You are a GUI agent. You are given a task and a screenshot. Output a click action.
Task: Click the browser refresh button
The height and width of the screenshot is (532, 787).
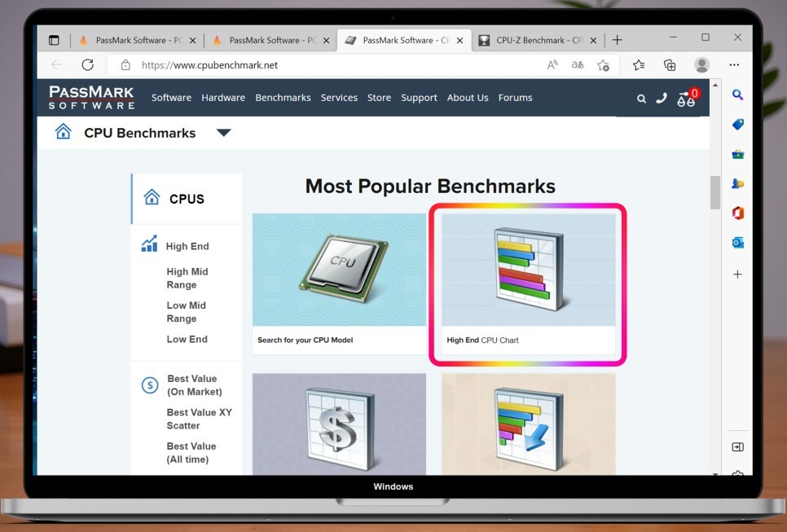click(x=88, y=64)
